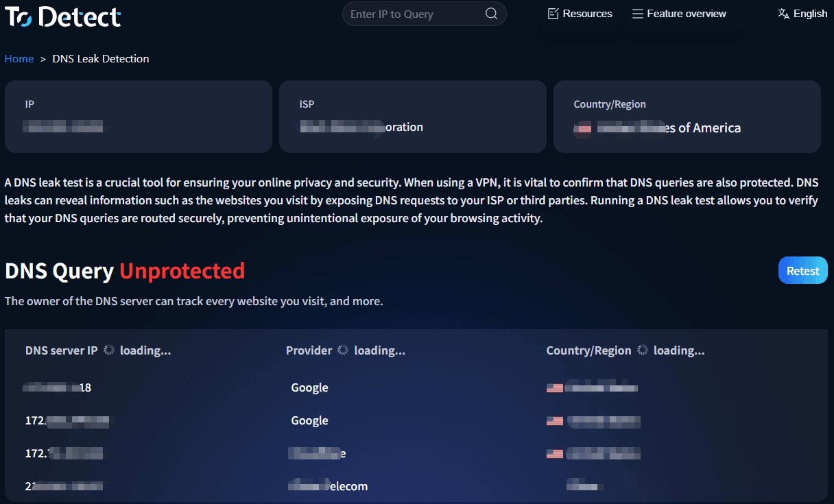Click the IP info card
834x504 pixels.
pyautogui.click(x=139, y=117)
